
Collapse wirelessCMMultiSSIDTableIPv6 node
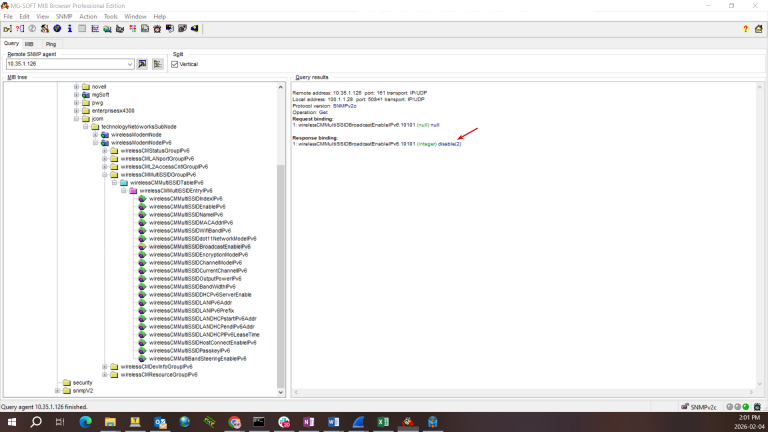tap(114, 183)
